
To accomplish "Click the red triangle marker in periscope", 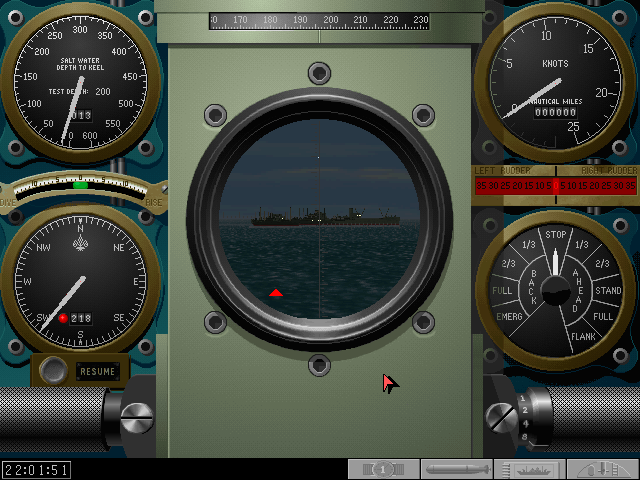I will [x=276, y=293].
